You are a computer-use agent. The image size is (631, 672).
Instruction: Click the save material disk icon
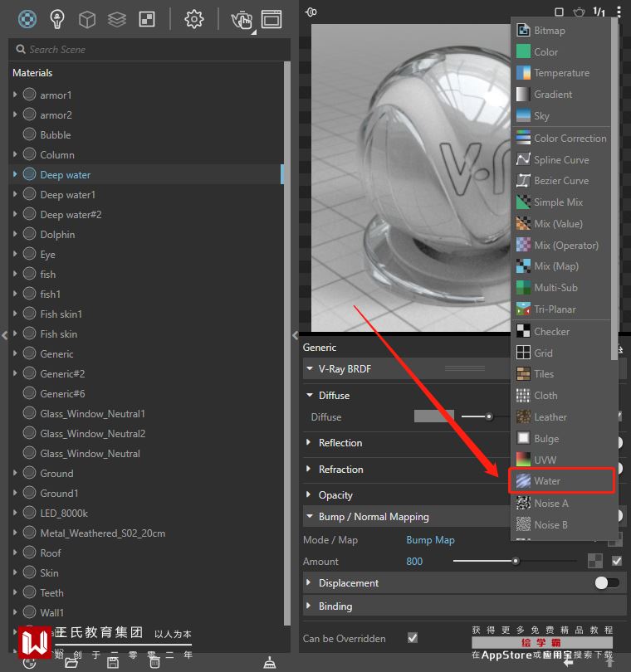tap(113, 663)
